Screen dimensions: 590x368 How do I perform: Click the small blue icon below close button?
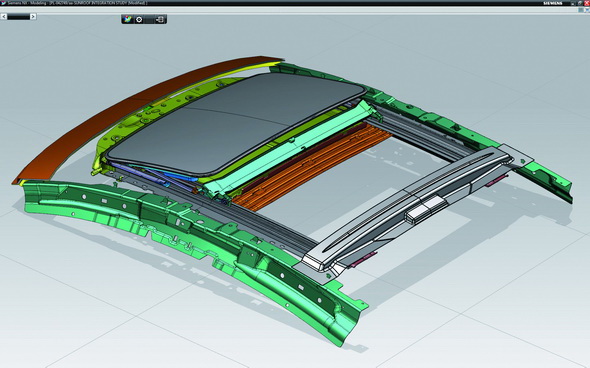(x=587, y=10)
